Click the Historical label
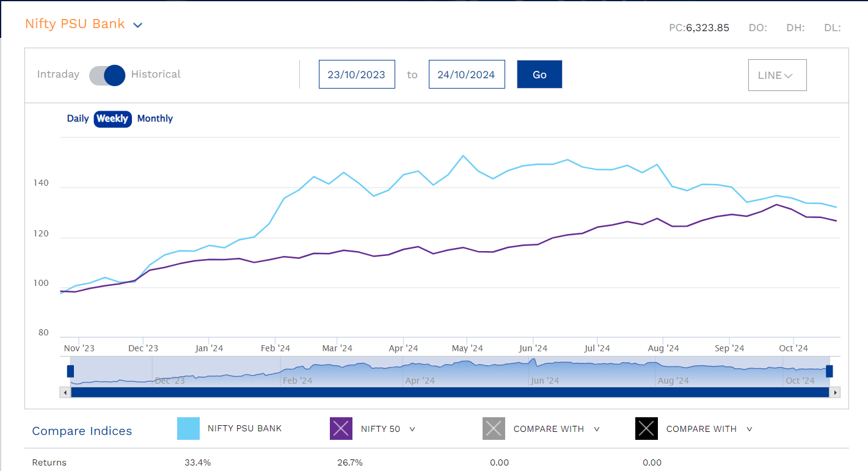Screen dimensions: 868x471 click(x=156, y=75)
